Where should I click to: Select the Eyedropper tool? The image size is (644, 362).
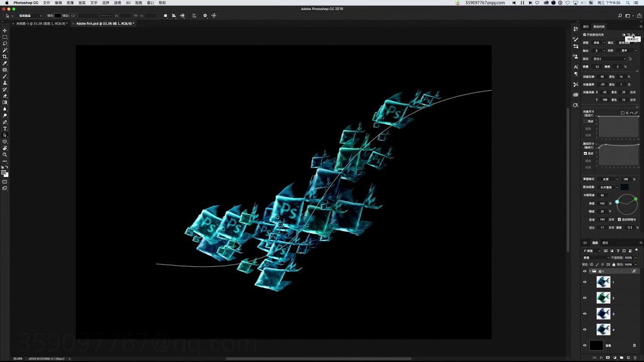click(5, 63)
